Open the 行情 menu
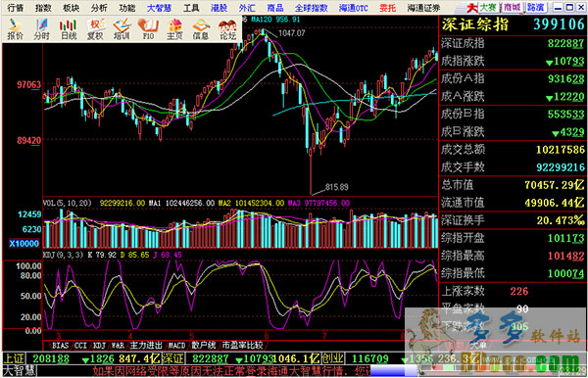 coord(15,8)
